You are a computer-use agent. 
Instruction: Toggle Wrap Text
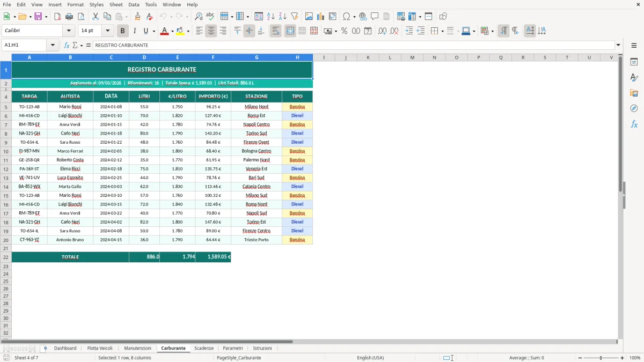coord(276,31)
